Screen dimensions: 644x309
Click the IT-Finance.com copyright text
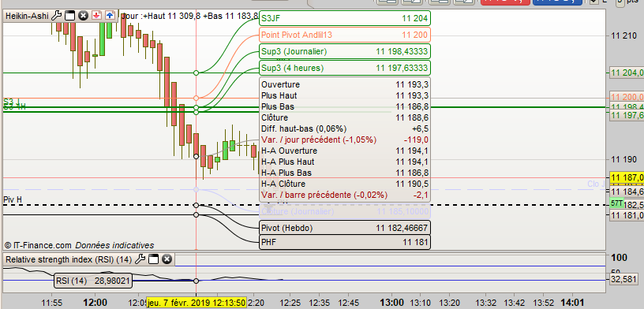(79, 245)
